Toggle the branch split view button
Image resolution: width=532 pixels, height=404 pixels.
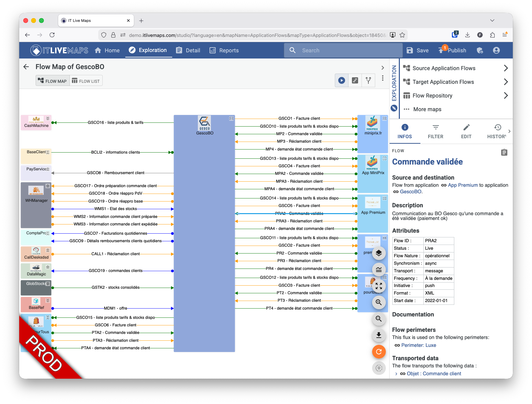pos(368,80)
